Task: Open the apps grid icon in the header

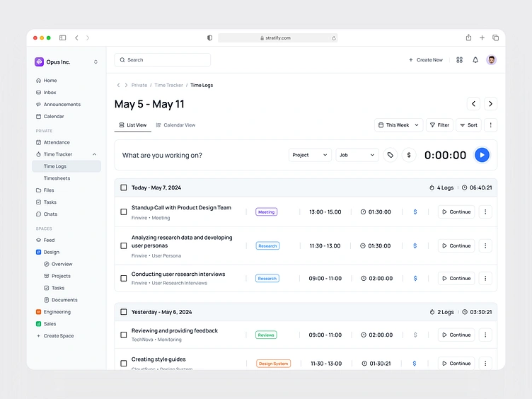Action: coord(459,60)
